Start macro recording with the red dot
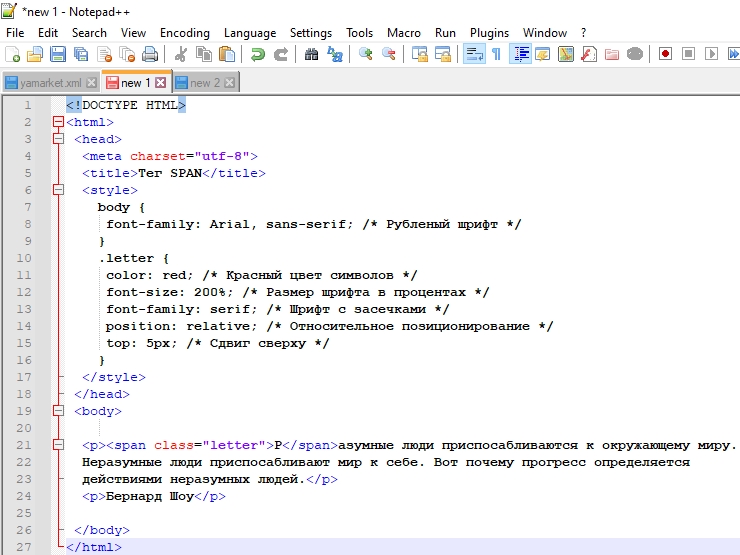 (665, 55)
